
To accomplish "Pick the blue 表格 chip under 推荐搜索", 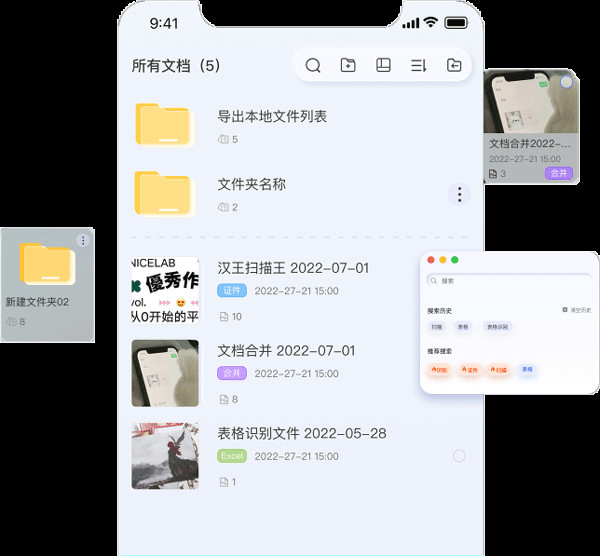I will (x=527, y=369).
